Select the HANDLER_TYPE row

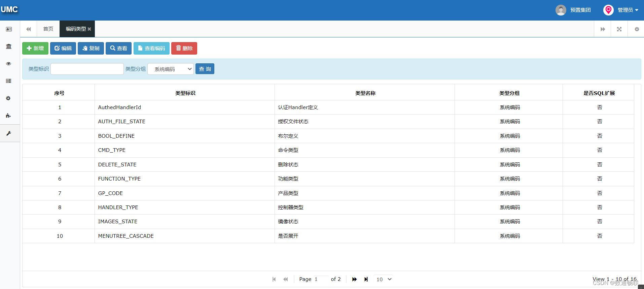(328, 207)
